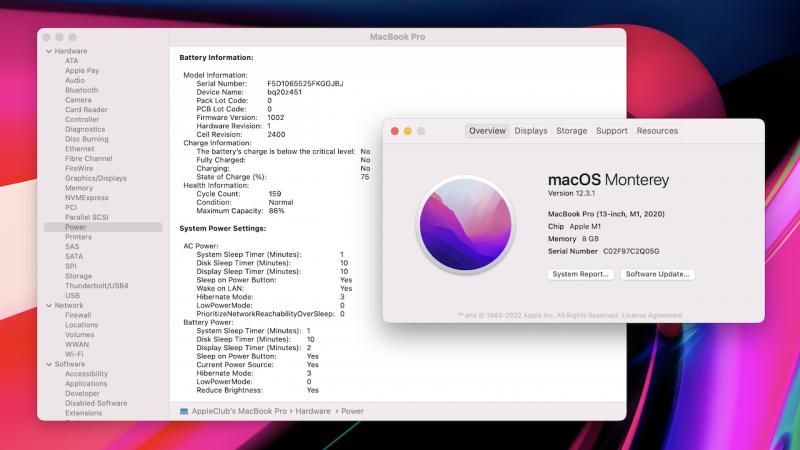The image size is (800, 450).
Task: Switch to the Displays tab
Action: point(531,131)
